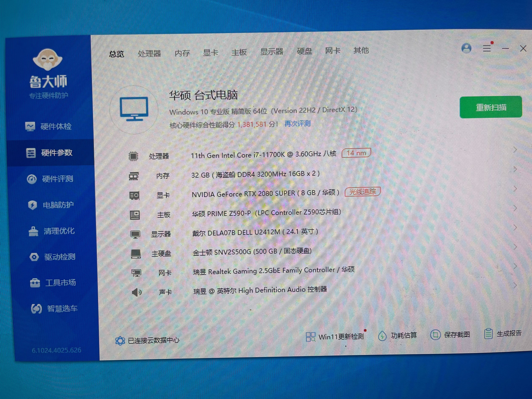The height and width of the screenshot is (399, 532).
Task: Switch to the 总览 overview tab
Action: point(117,54)
